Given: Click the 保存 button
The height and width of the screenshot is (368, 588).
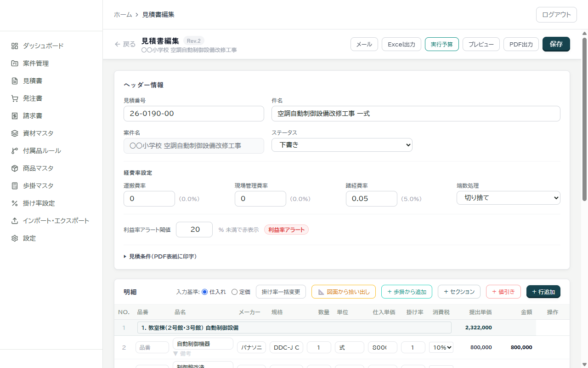Looking at the screenshot, I should (556, 44).
